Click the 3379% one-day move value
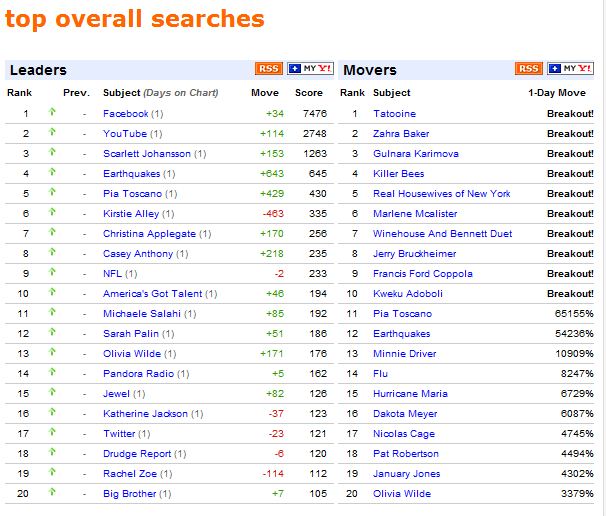This screenshot has height=516, width=606. (x=577, y=494)
